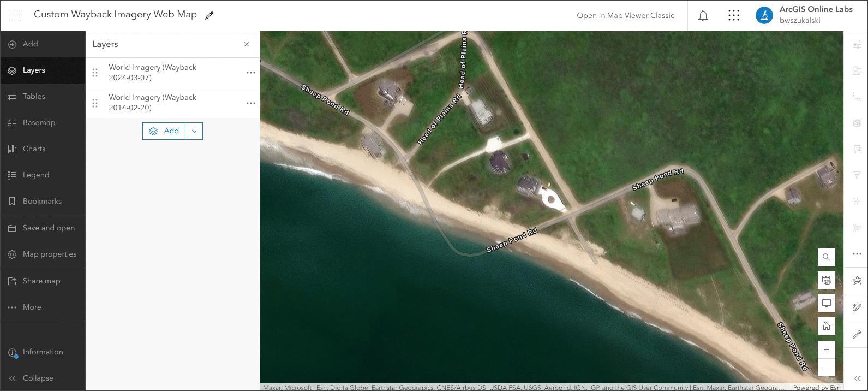Open the Basemap sidebar item
This screenshot has height=391, width=868.
pos(43,123)
